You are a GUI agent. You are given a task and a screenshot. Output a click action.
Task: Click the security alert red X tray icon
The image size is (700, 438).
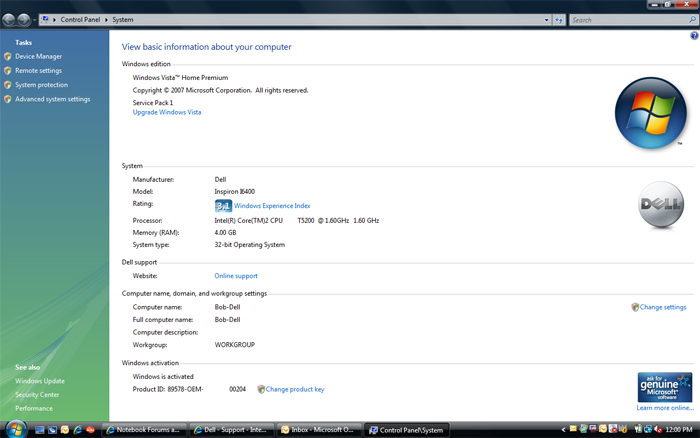[613, 429]
